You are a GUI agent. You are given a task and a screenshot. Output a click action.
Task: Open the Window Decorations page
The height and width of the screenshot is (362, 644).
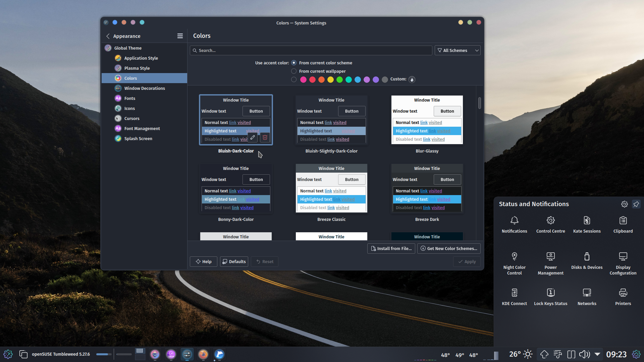coord(144,88)
